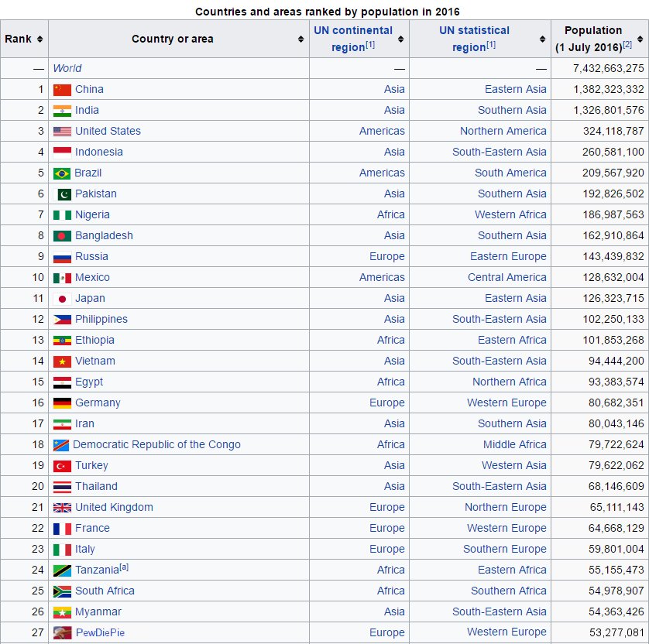649x644 pixels.
Task: Open the Iran country link
Action: coord(85,423)
